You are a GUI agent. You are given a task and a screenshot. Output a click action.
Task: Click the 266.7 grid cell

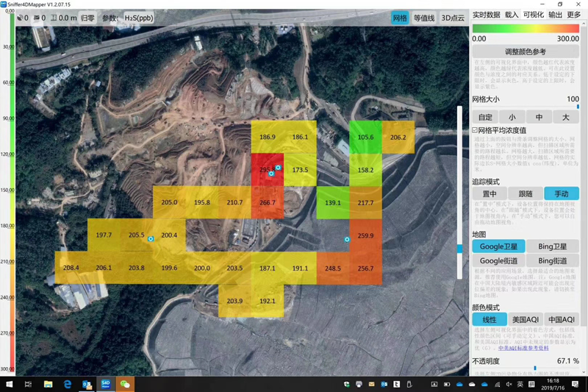(x=268, y=202)
